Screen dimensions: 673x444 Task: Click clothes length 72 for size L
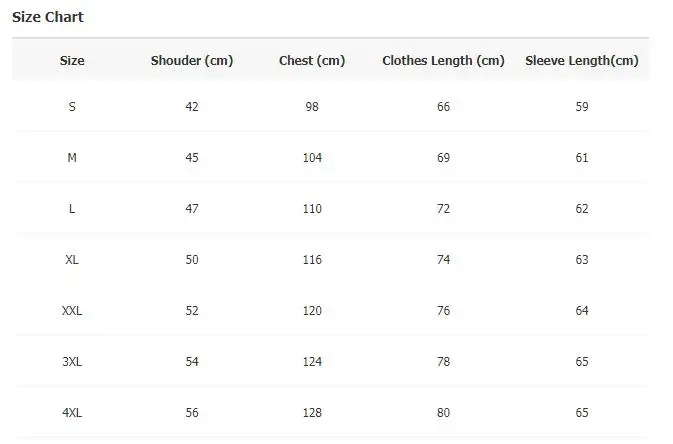click(x=443, y=209)
